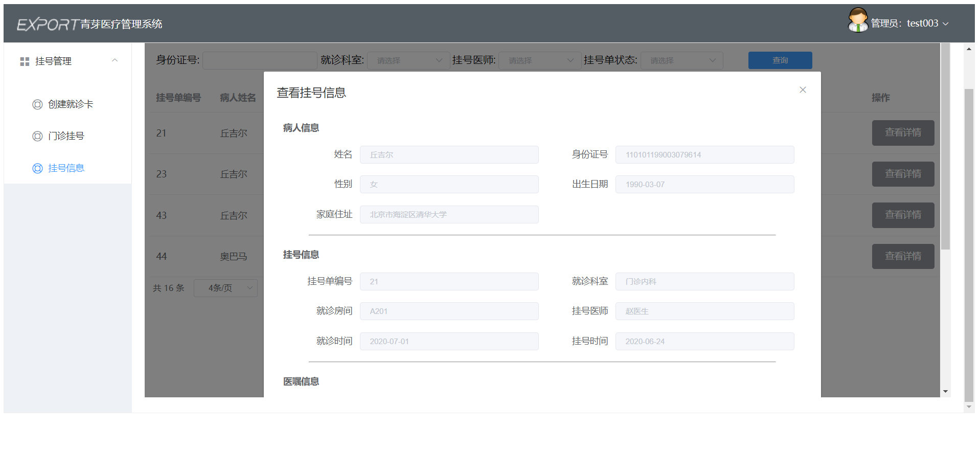Image resolution: width=980 pixels, height=473 pixels.
Task: Click the 挂号单编号 column header
Action: (x=178, y=98)
